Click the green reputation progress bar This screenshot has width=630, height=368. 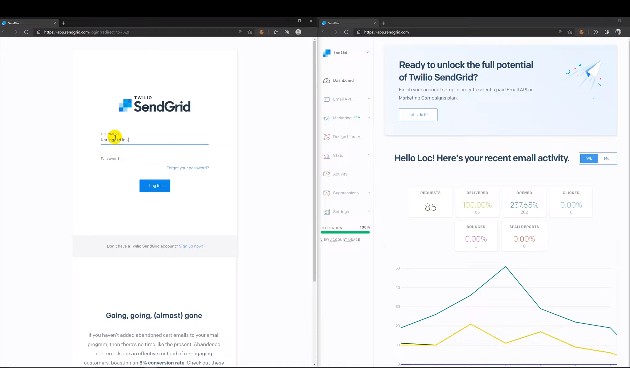345,232
